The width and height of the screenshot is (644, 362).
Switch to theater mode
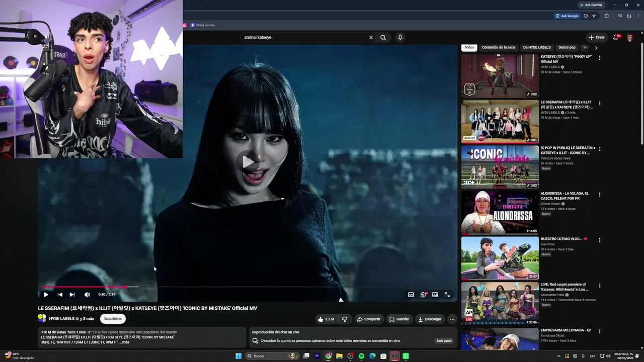tap(435, 295)
